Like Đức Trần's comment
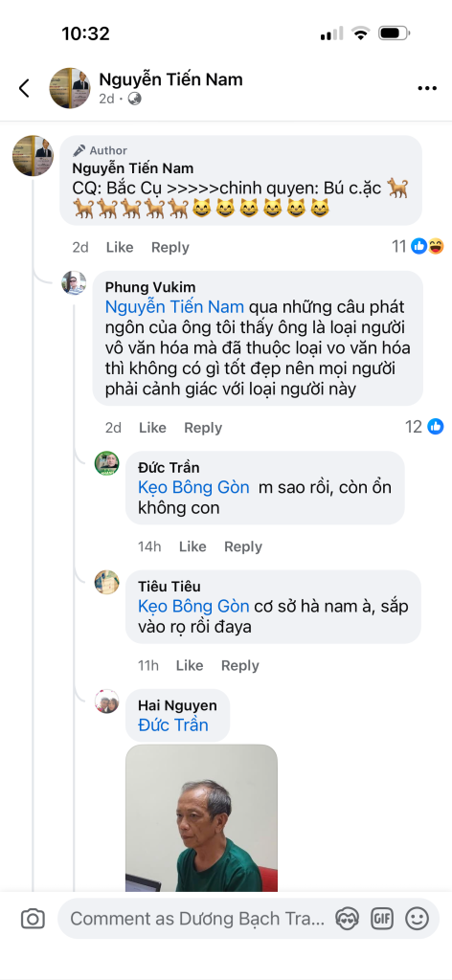Image resolution: width=452 pixels, height=980 pixels. point(192,546)
